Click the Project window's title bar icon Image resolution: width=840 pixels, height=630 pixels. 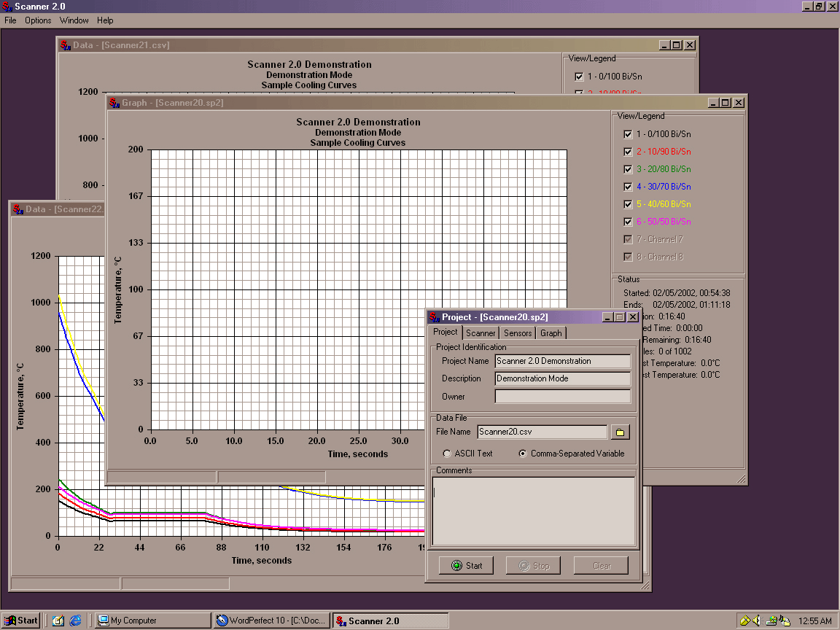(x=434, y=317)
